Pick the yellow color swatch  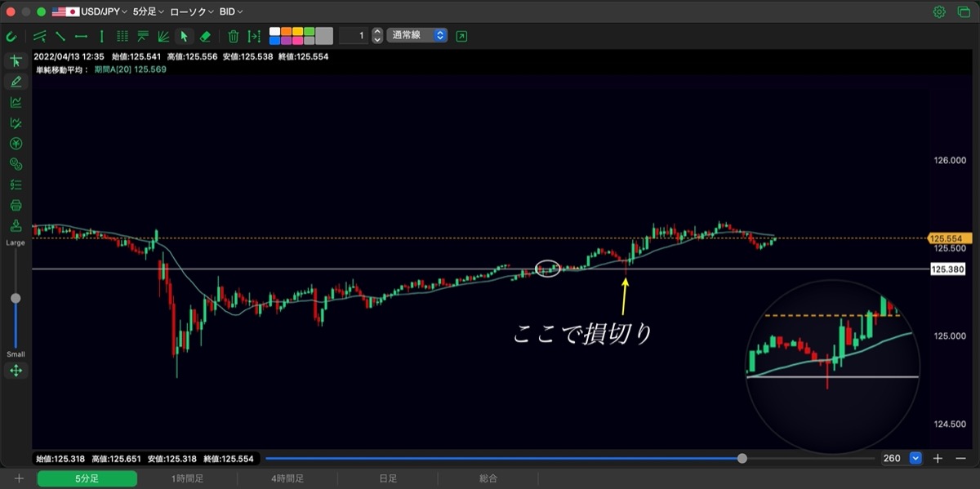[298, 32]
